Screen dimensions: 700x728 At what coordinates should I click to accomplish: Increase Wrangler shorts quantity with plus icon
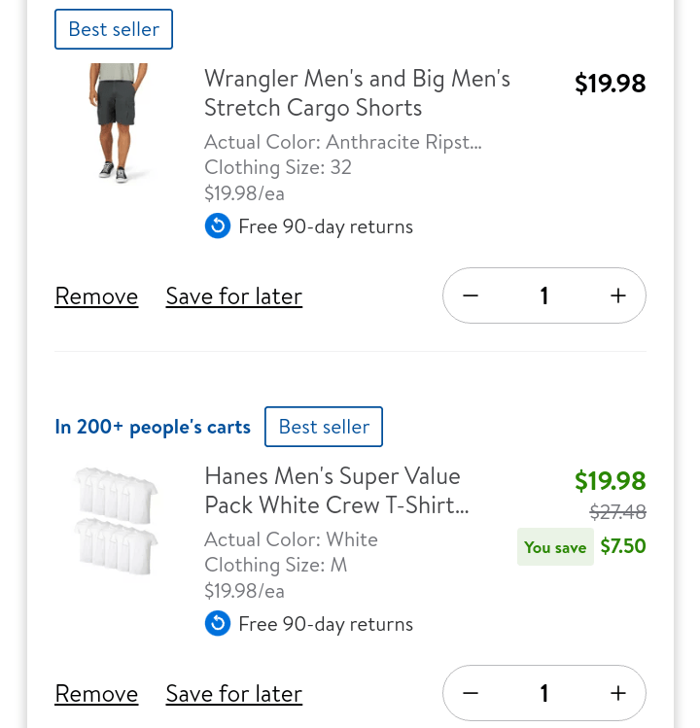click(x=617, y=295)
